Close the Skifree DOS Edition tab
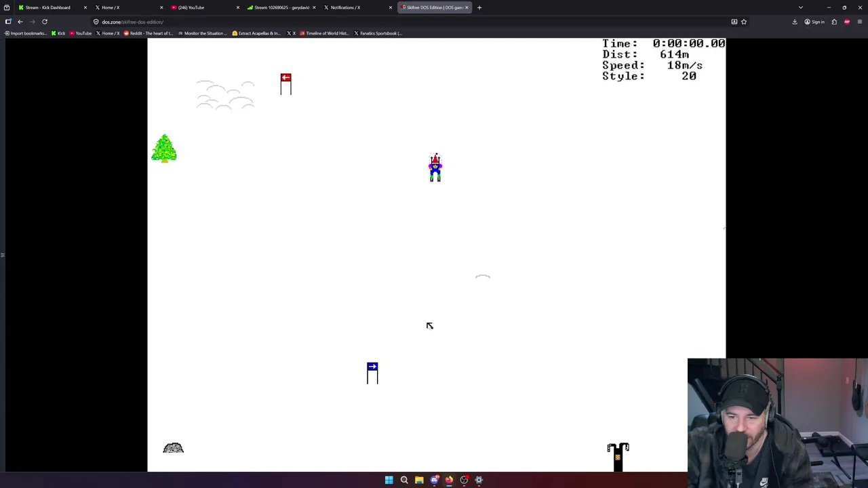Image resolution: width=868 pixels, height=488 pixels. point(467,7)
